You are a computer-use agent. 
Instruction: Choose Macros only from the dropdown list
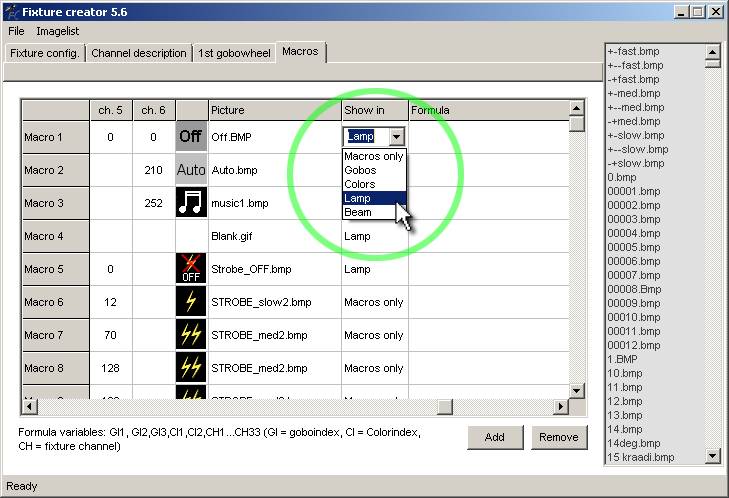pyautogui.click(x=374, y=157)
